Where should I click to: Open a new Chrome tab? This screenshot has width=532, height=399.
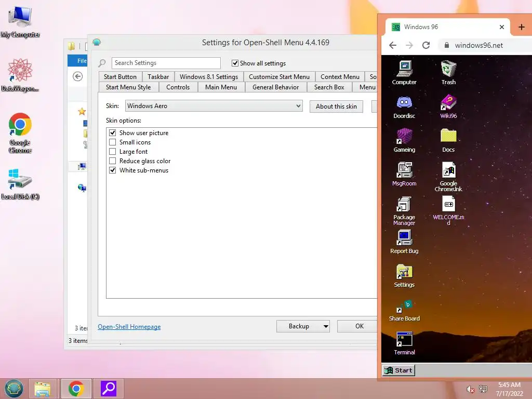click(x=522, y=27)
